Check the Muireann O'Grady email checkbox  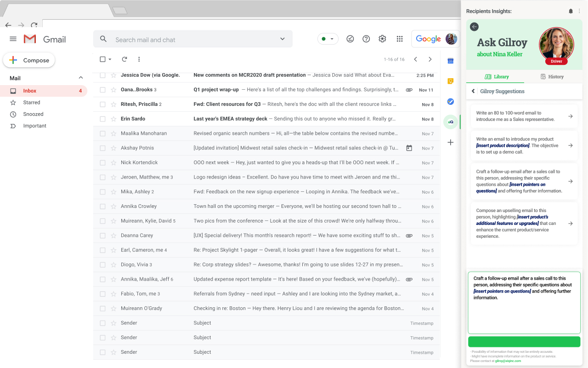pos(102,308)
